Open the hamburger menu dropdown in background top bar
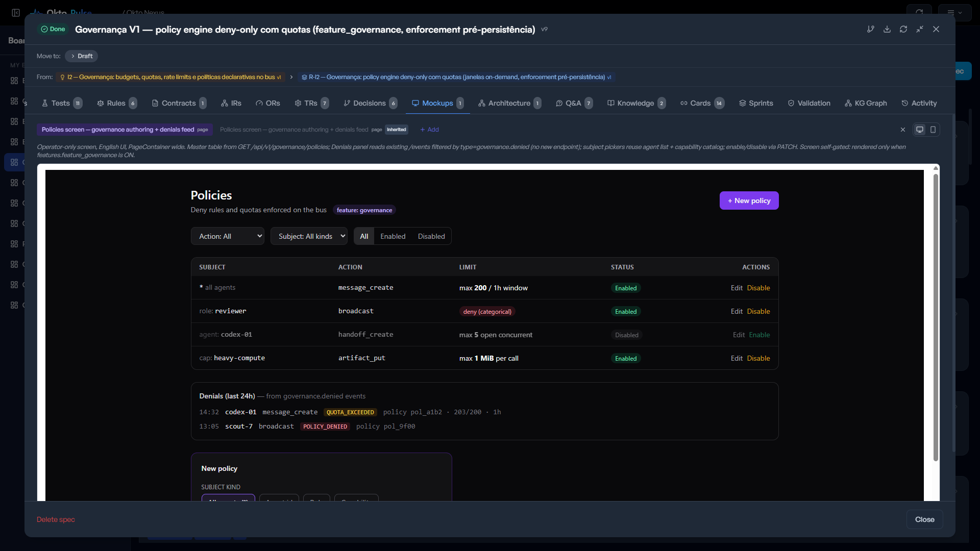The image size is (980, 551). coord(954,12)
